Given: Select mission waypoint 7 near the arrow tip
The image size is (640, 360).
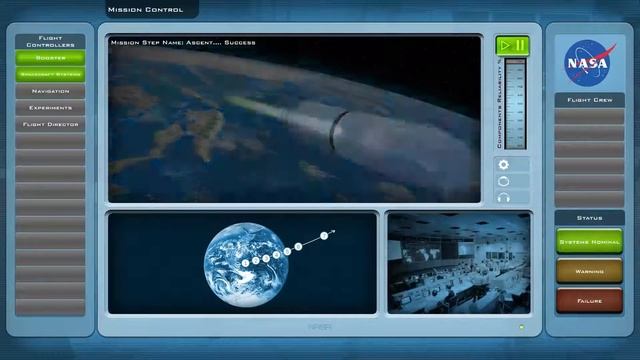Looking at the screenshot, I should [324, 236].
